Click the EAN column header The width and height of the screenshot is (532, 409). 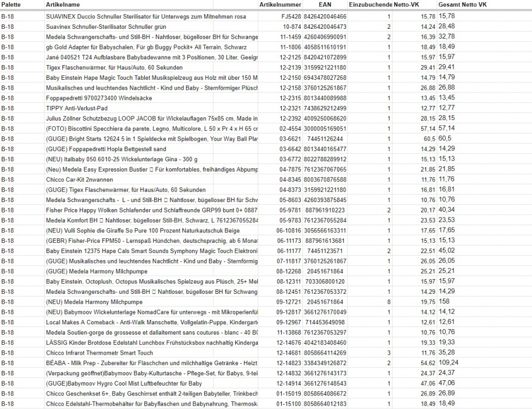[x=325, y=5]
